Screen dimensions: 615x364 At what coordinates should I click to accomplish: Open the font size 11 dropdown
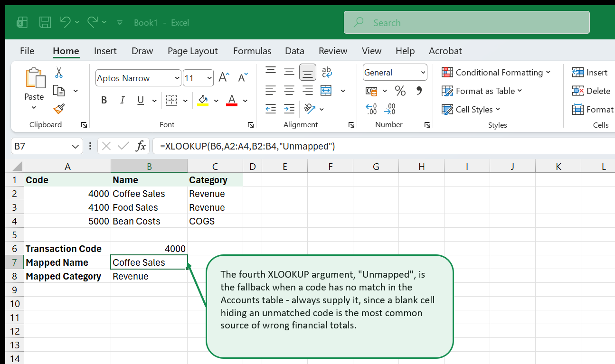click(x=209, y=78)
